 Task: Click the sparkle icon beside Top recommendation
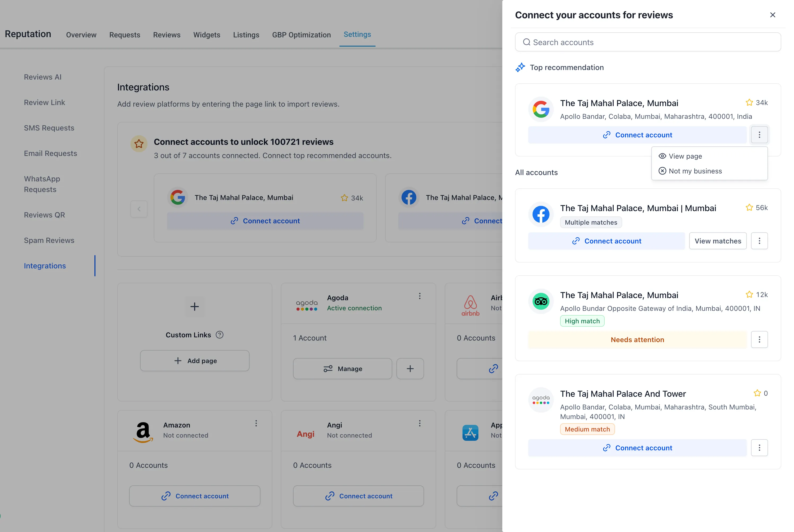point(520,67)
